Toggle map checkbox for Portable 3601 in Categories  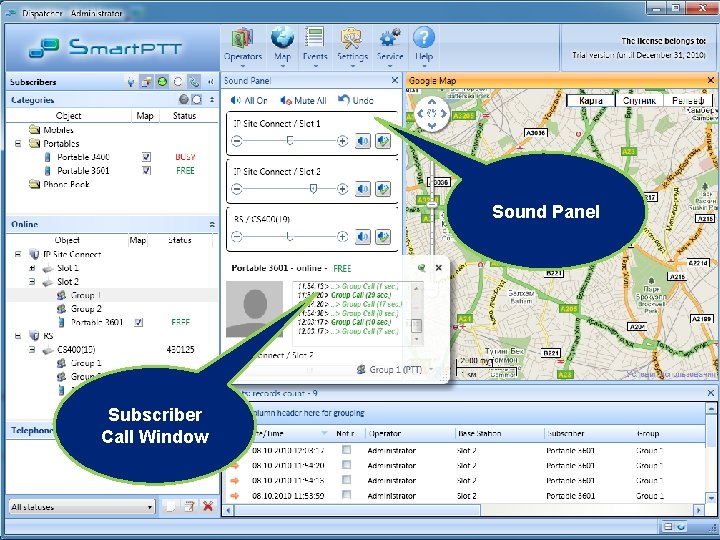pyautogui.click(x=146, y=171)
